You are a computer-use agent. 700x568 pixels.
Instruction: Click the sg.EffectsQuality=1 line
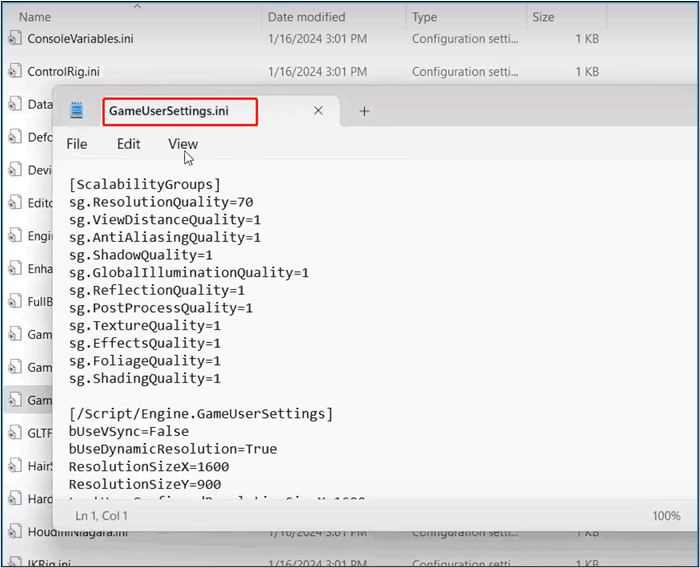point(145,343)
